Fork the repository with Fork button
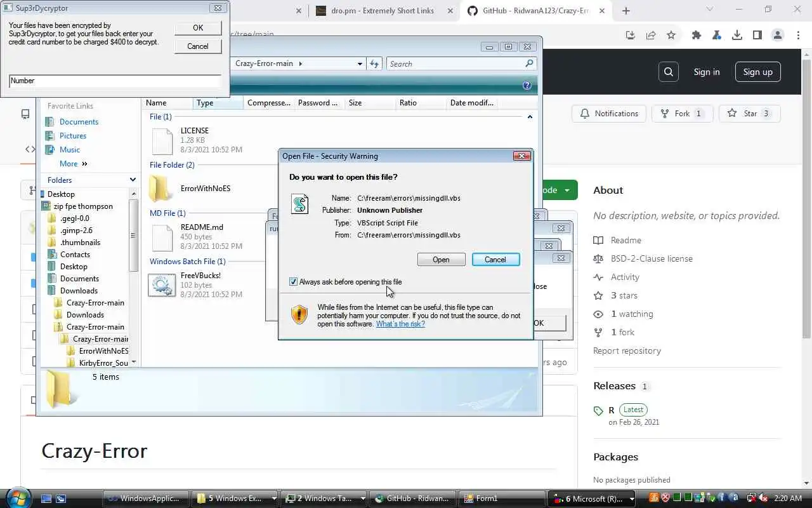This screenshot has width=812, height=508. coord(682,114)
